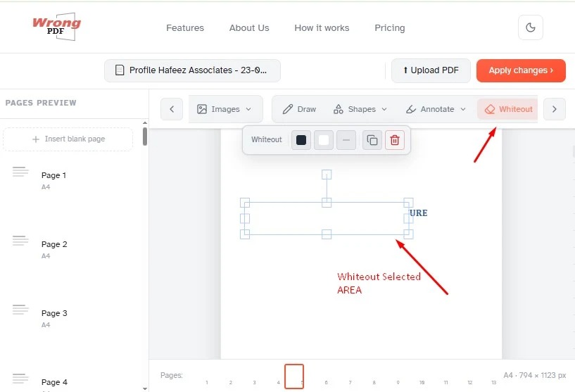Click the minus line button in Whiteout bar
575x392 pixels.
pyautogui.click(x=346, y=140)
